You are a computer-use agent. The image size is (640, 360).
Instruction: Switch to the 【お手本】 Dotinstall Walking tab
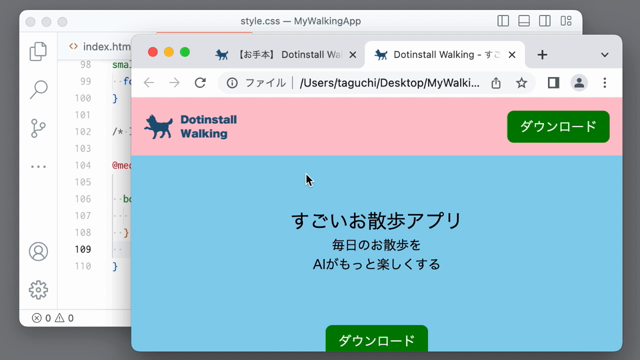point(287,55)
